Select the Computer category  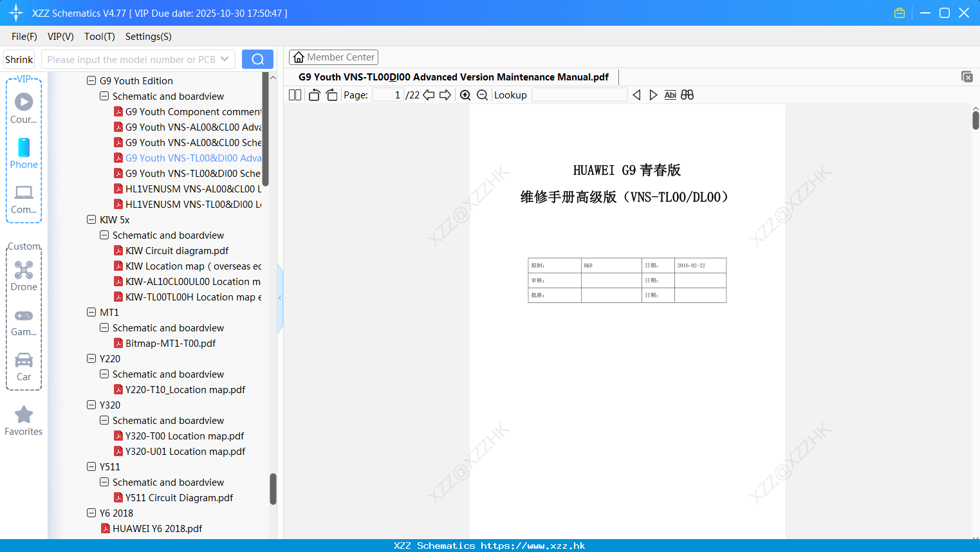[x=24, y=199]
